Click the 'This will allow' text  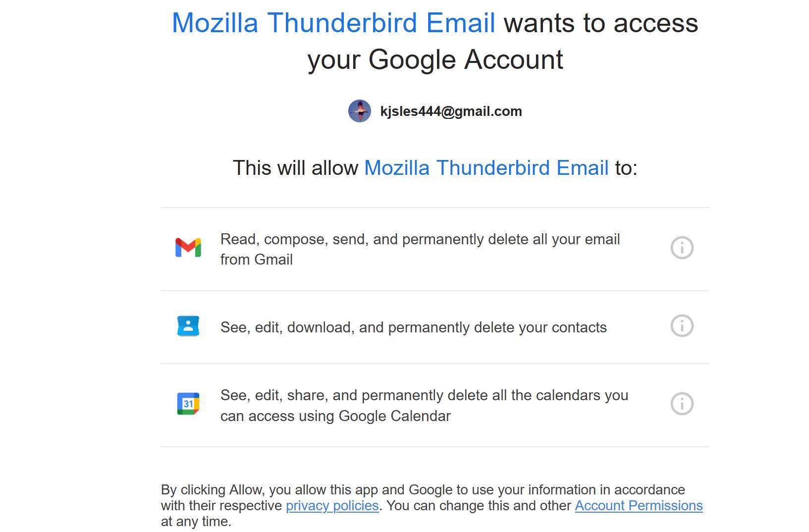(295, 168)
